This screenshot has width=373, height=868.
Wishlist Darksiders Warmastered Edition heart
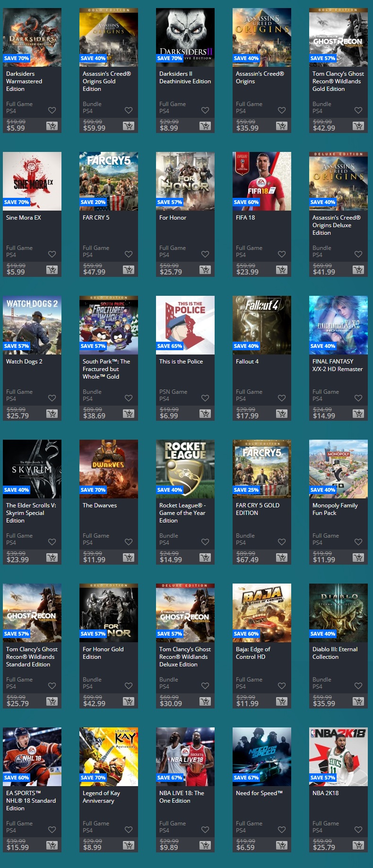click(52, 110)
